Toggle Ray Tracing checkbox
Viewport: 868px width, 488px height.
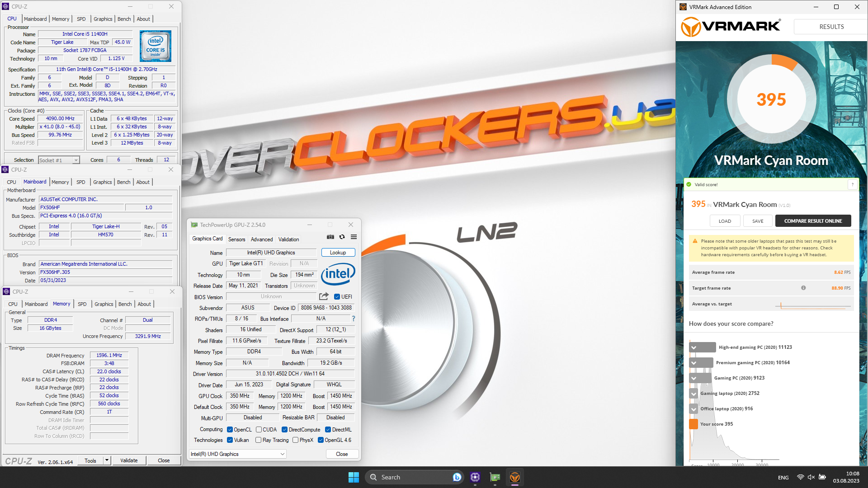coord(258,440)
